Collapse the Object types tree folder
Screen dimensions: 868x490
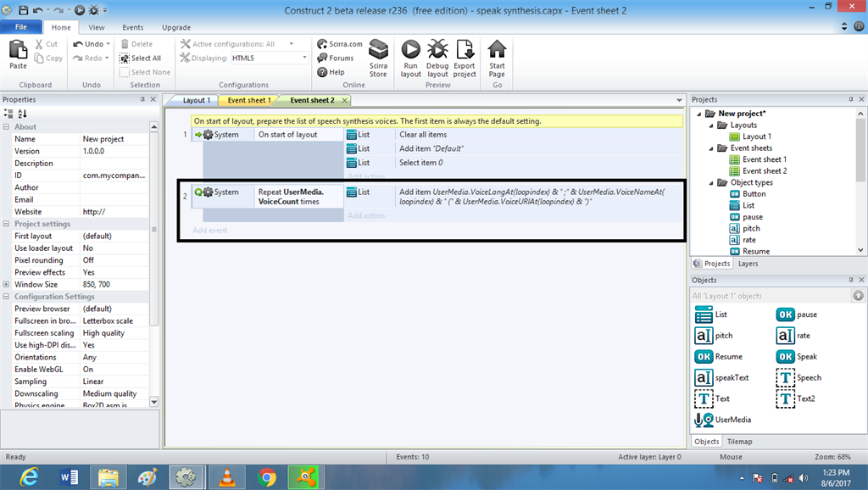(x=711, y=183)
